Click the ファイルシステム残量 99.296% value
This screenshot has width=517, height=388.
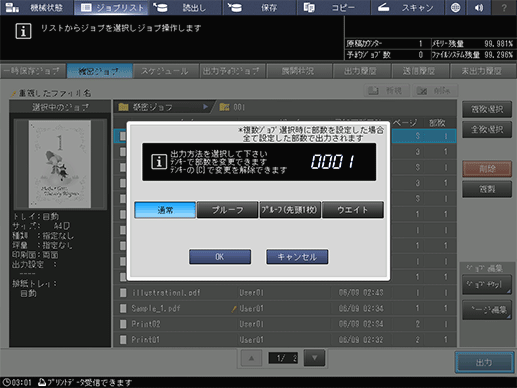(498, 55)
